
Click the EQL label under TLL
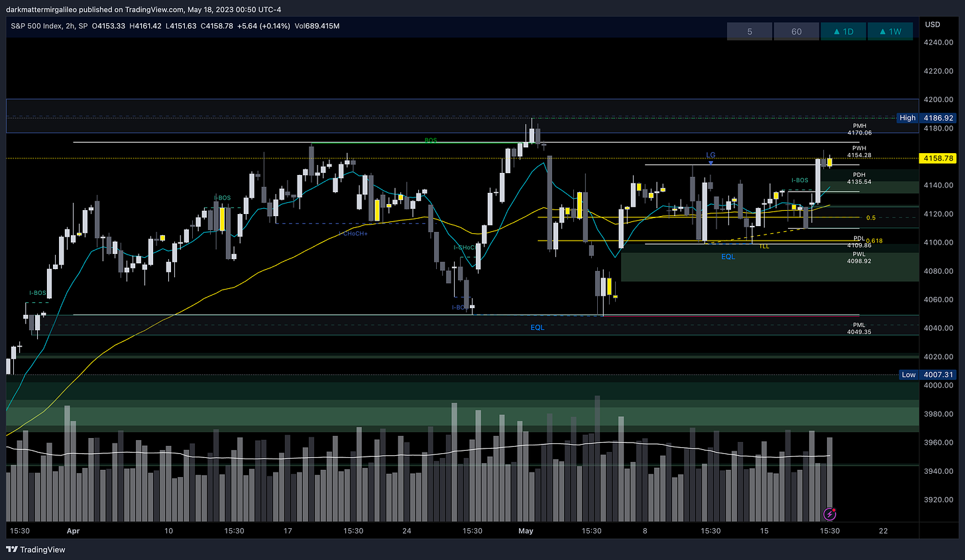[728, 256]
